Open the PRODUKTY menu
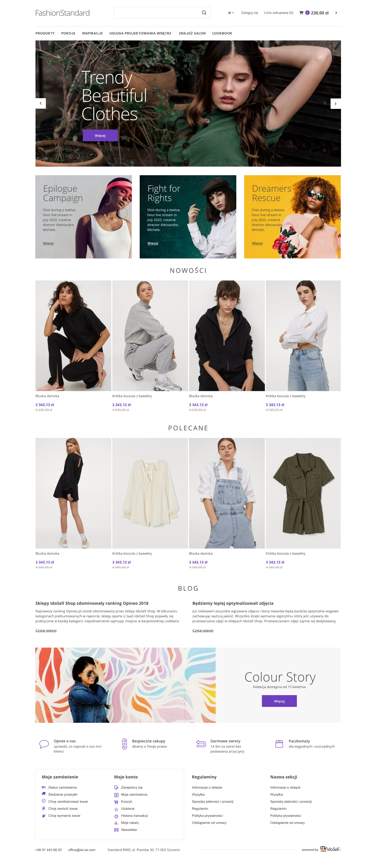This screenshot has height=868, width=376. point(45,33)
